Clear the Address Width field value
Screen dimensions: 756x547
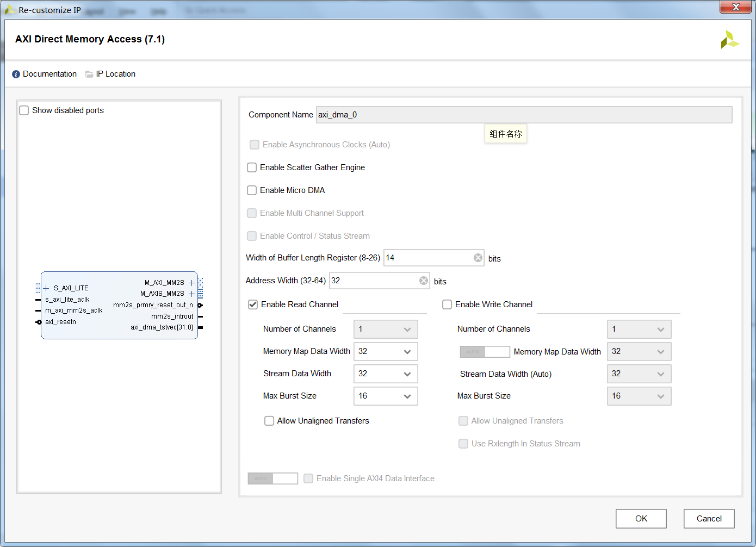click(x=423, y=280)
